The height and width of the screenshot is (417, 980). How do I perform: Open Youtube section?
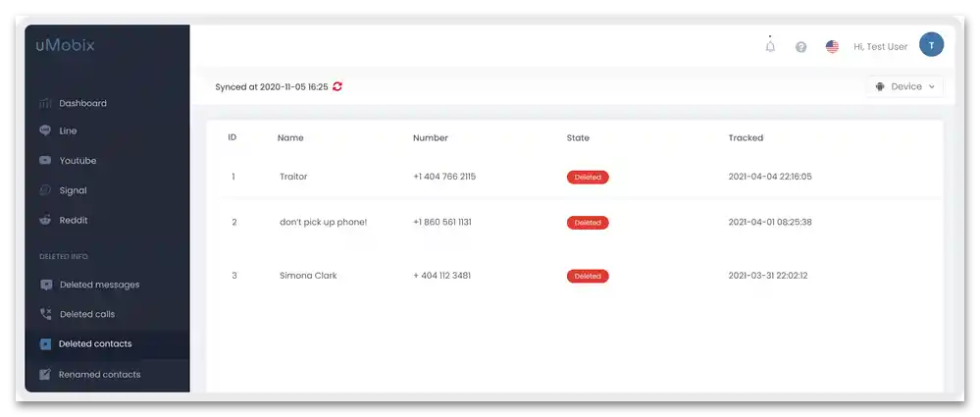point(78,161)
